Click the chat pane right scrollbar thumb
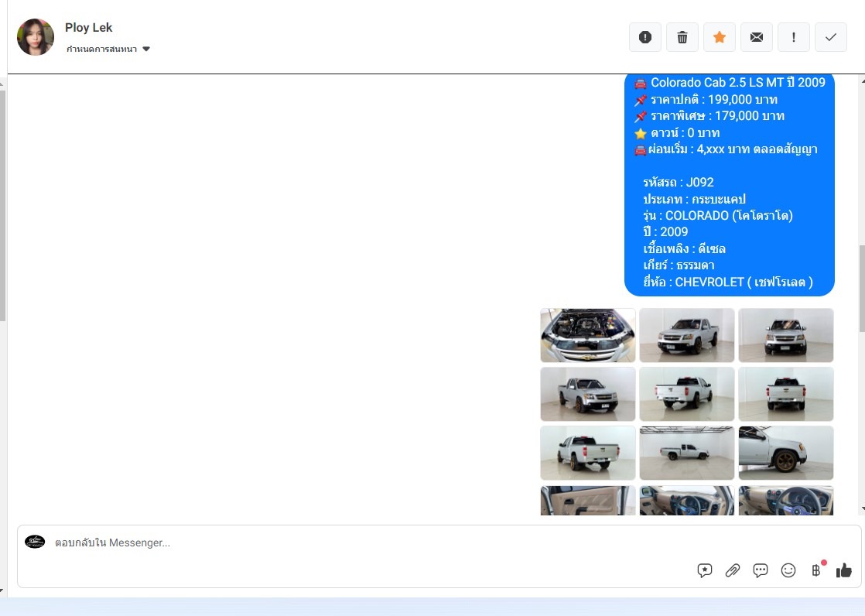 pos(862,288)
